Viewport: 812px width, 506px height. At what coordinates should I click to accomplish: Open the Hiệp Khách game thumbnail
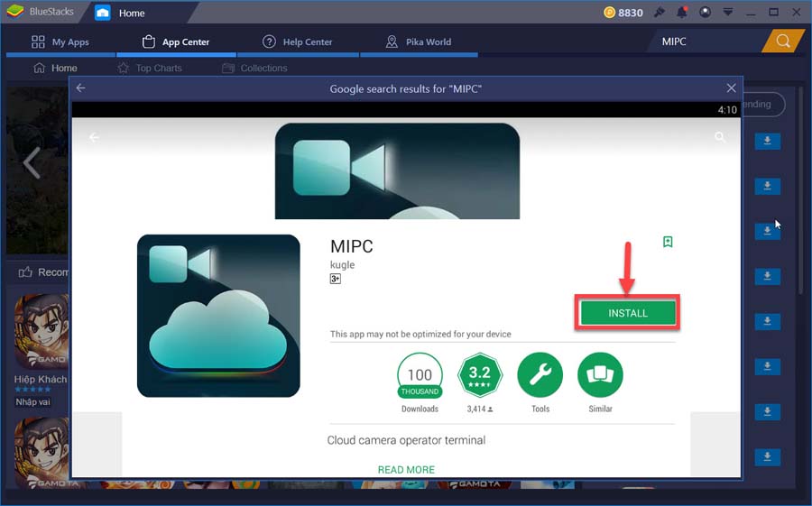tap(42, 331)
